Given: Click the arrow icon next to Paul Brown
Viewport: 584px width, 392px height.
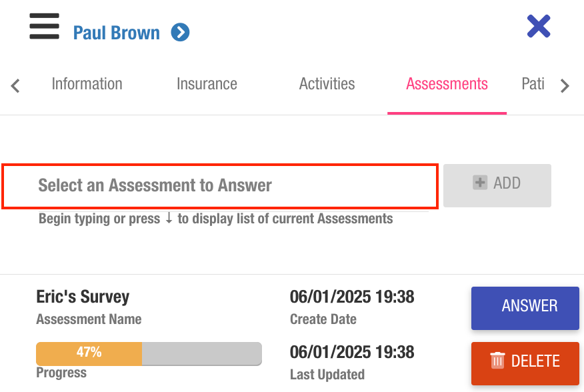Looking at the screenshot, I should pos(180,32).
